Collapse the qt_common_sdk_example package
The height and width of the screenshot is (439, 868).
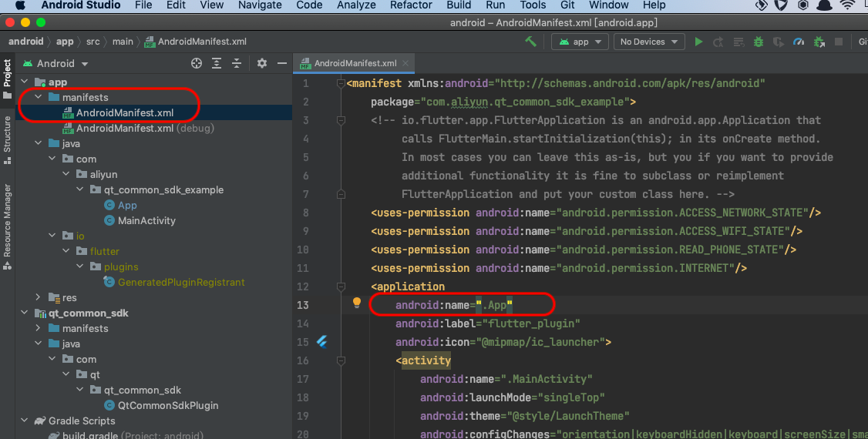tap(80, 189)
